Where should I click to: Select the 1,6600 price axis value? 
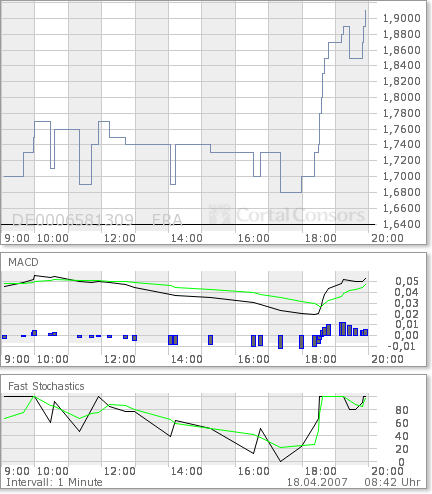coord(401,208)
